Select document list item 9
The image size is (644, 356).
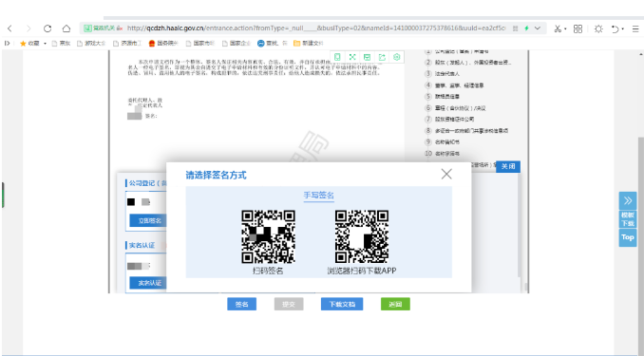tap(443, 141)
